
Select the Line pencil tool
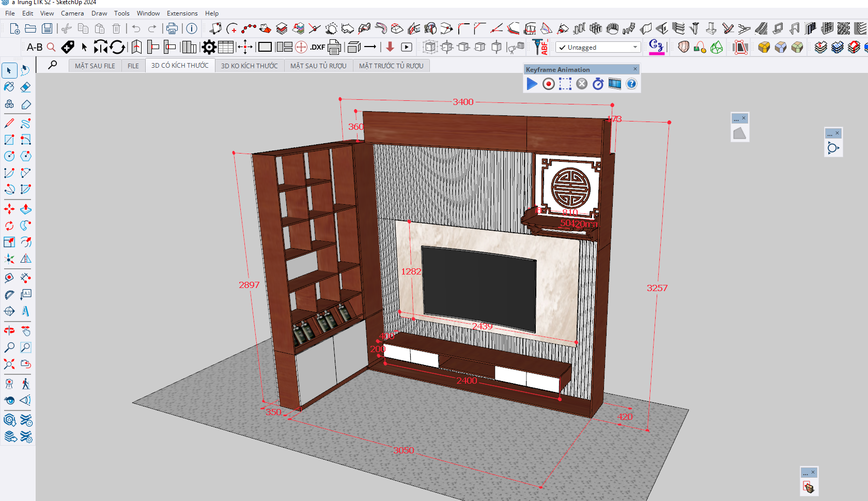tap(9, 124)
